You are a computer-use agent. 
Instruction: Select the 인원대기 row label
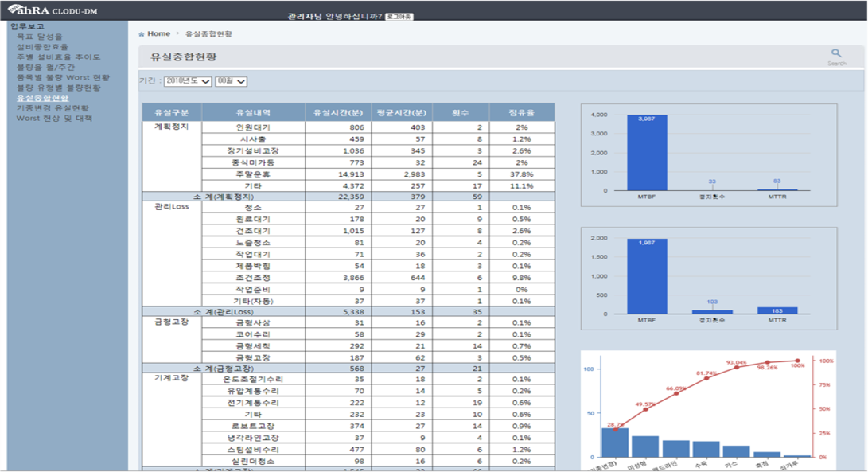253,127
